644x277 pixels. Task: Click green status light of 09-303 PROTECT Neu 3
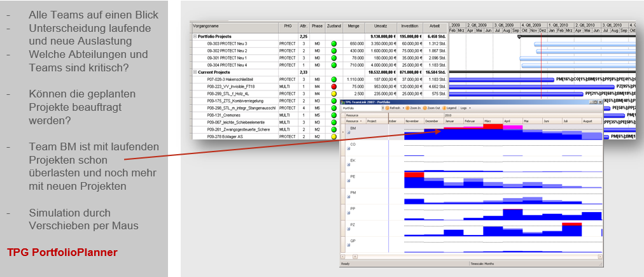[334, 43]
